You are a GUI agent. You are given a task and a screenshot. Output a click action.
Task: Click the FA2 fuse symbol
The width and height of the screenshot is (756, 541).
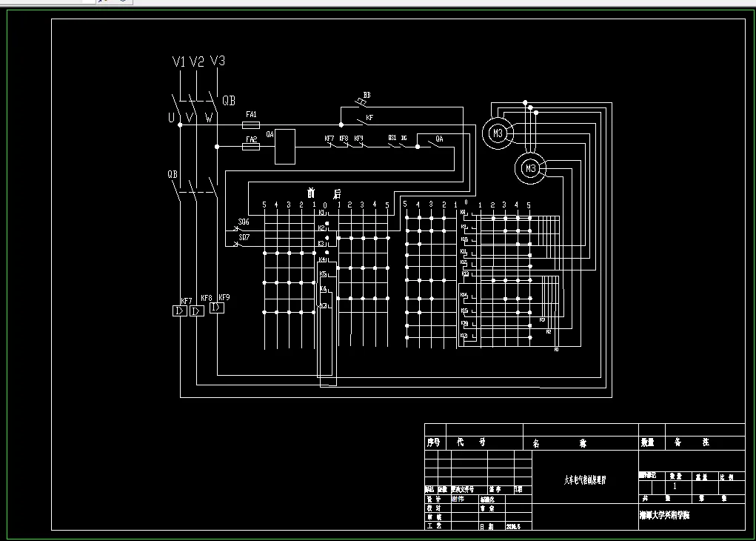(x=251, y=147)
